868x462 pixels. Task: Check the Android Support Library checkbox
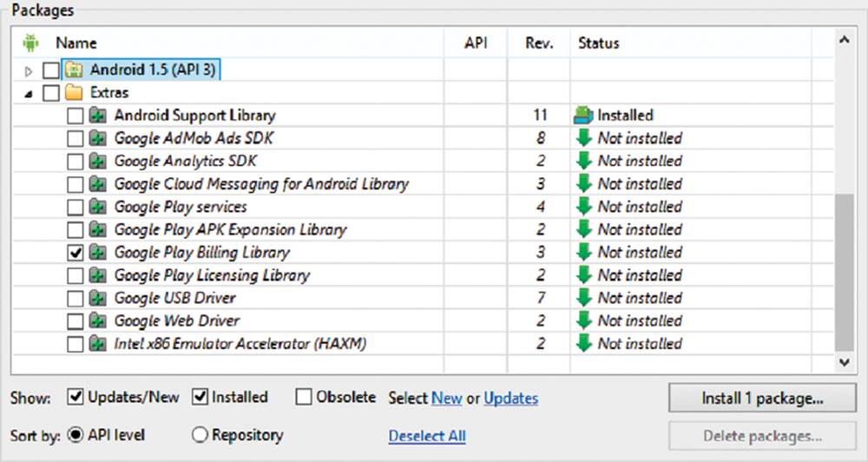click(75, 115)
